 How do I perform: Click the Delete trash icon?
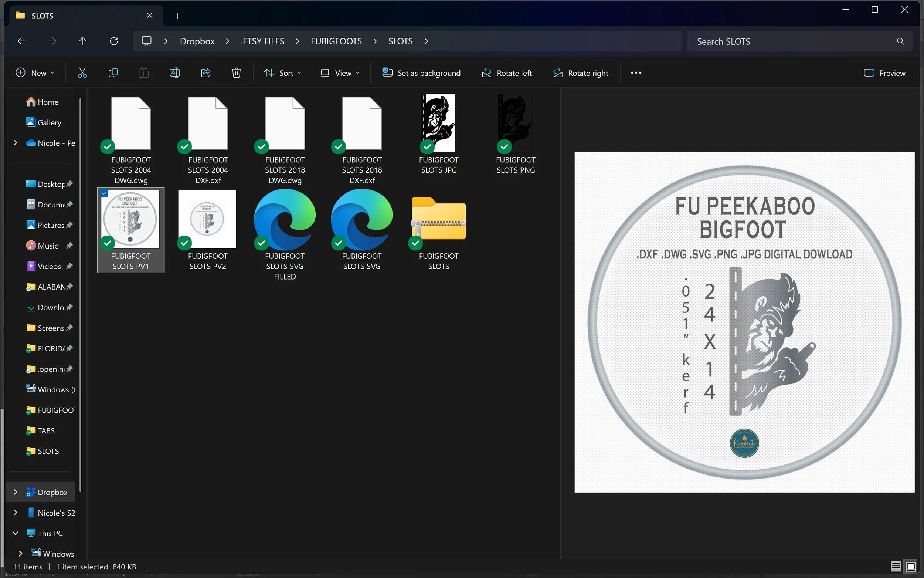tap(237, 72)
